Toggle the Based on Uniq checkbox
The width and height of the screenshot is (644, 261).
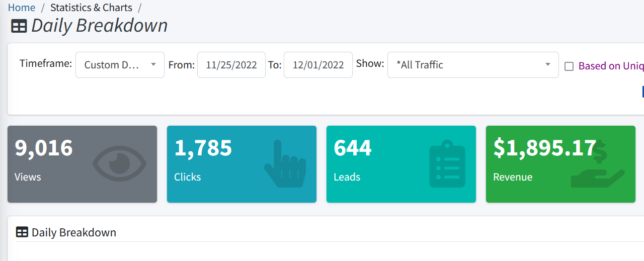click(x=569, y=66)
